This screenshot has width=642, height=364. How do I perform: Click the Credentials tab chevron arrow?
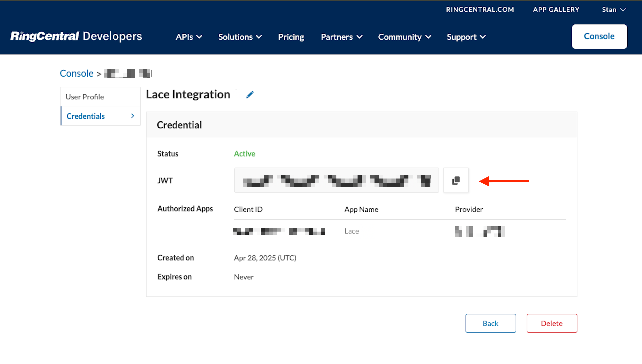coord(133,116)
